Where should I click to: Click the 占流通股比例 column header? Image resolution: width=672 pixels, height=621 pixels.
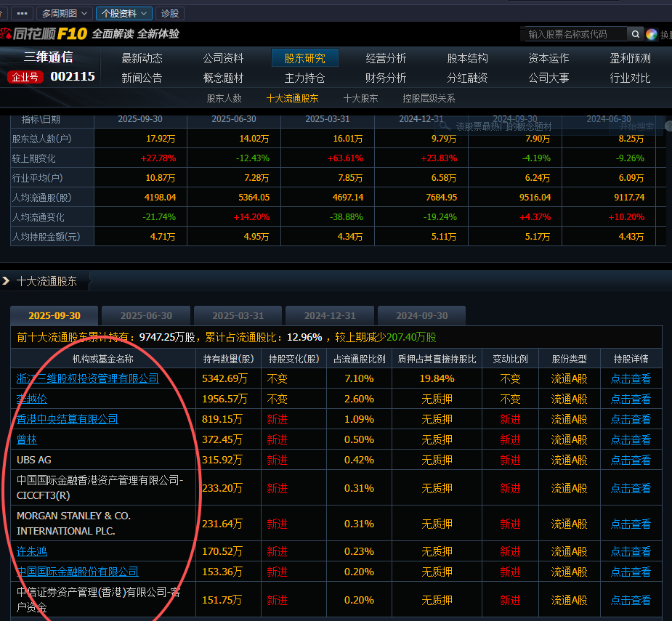coord(359,359)
